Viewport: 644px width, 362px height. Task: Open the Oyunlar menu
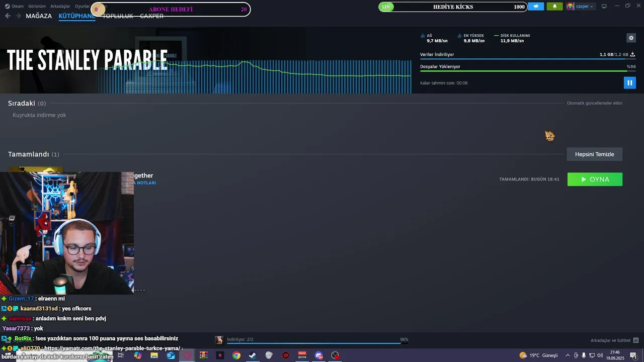(82, 7)
